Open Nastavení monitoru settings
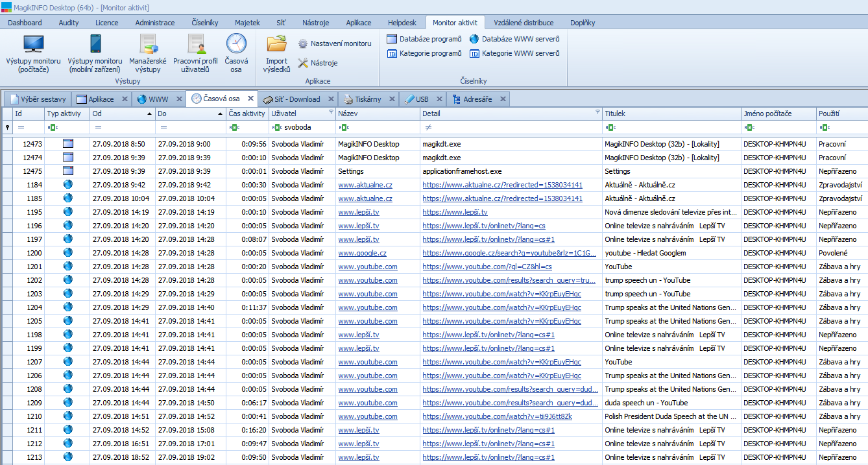This screenshot has height=465, width=868. pyautogui.click(x=335, y=43)
